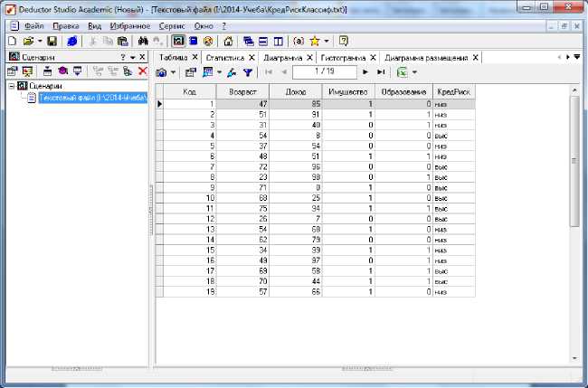Select the Текстовый файл tree node

click(91, 97)
